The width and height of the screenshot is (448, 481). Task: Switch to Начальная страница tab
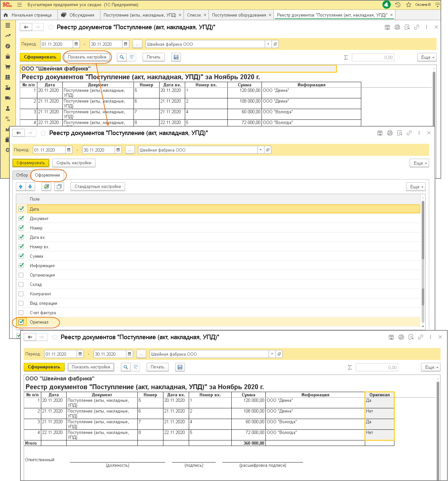tap(28, 15)
